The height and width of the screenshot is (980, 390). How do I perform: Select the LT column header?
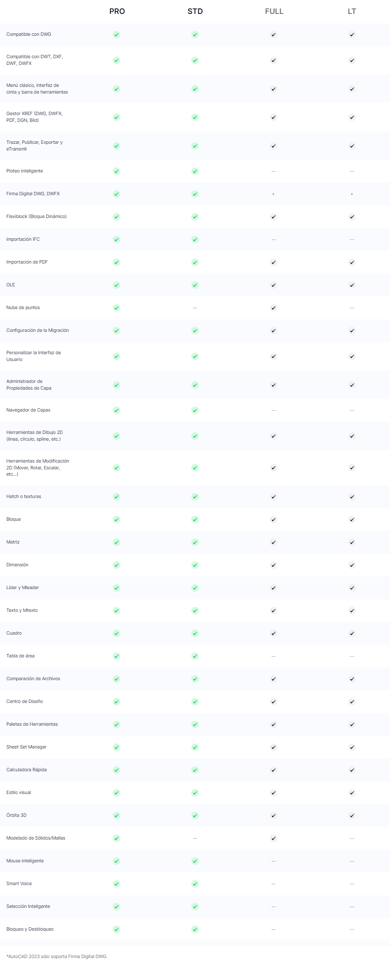click(352, 11)
